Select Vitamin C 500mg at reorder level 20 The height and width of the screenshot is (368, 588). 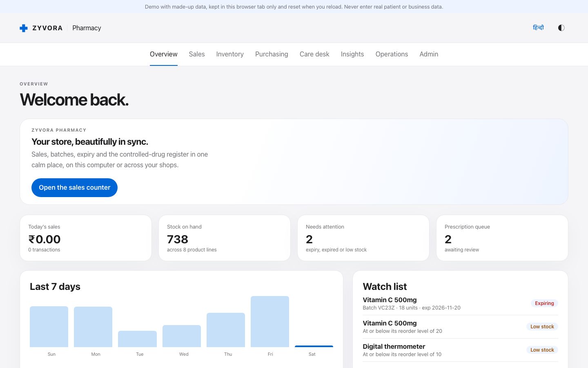(461, 327)
